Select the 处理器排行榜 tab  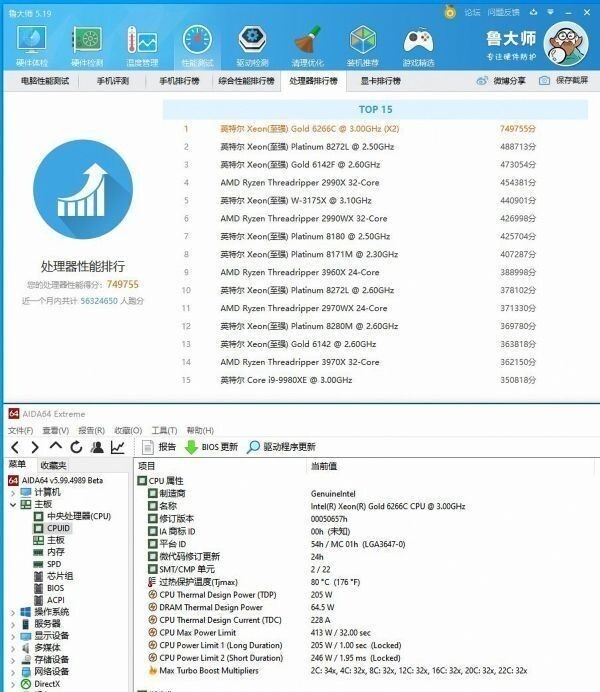pos(313,81)
